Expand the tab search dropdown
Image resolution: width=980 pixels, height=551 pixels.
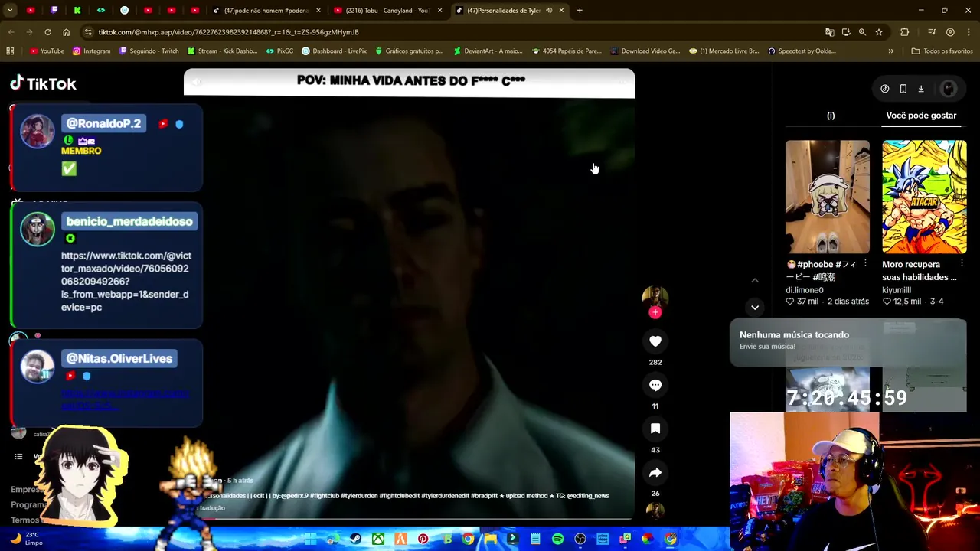click(10, 11)
